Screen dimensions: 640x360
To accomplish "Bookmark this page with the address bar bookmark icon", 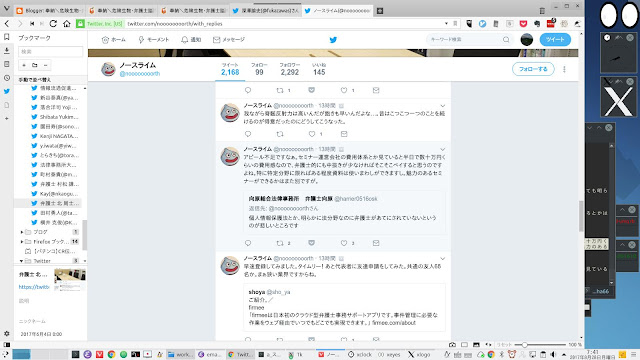I will (455, 24).
